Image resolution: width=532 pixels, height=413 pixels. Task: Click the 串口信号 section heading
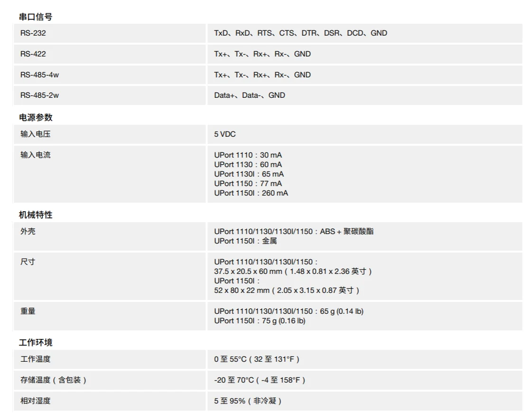tap(36, 17)
